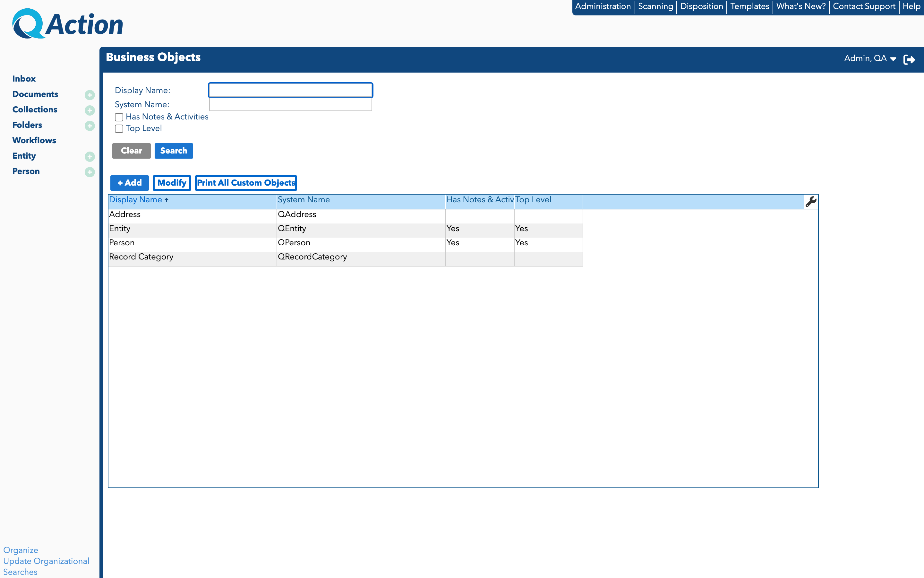924x578 pixels.
Task: Open Contact Support menu item
Action: pyautogui.click(x=864, y=6)
